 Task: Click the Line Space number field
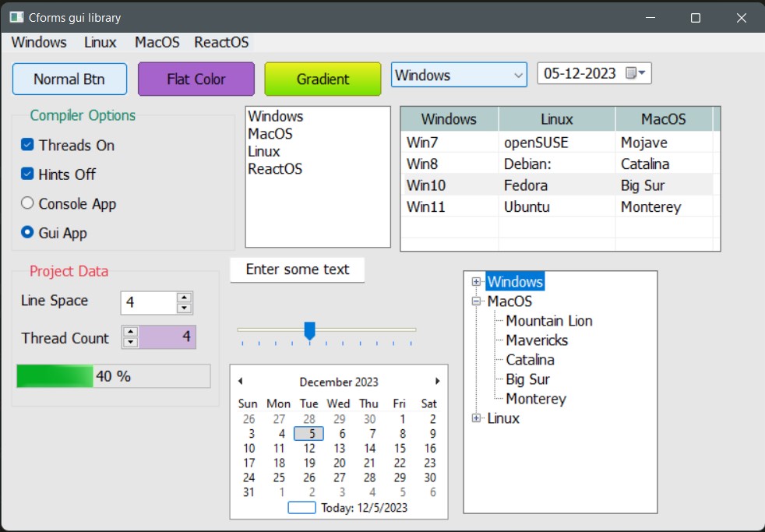[148, 303]
